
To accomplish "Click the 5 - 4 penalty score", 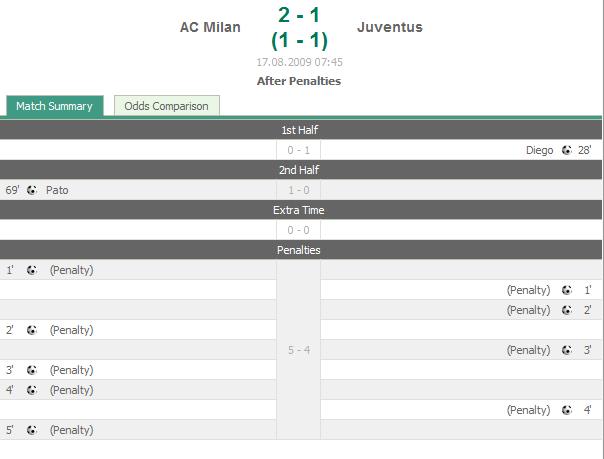I will [x=299, y=350].
